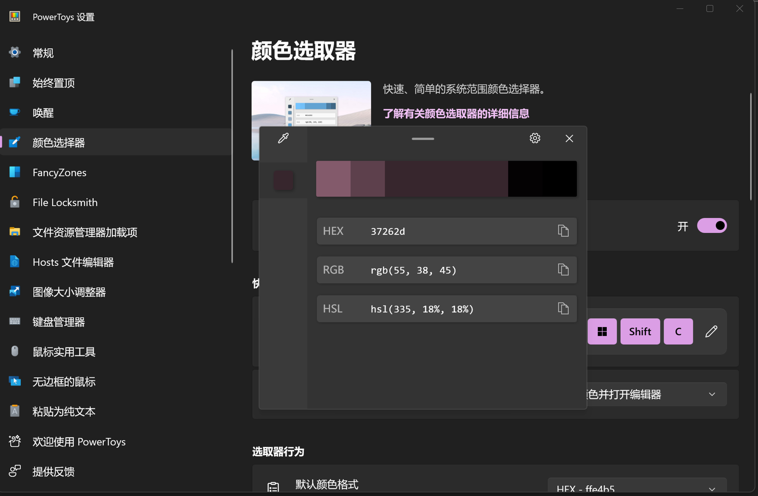Screen dimensions: 758x496
Task: Click the eyedropper color pick icon
Action: (x=283, y=139)
